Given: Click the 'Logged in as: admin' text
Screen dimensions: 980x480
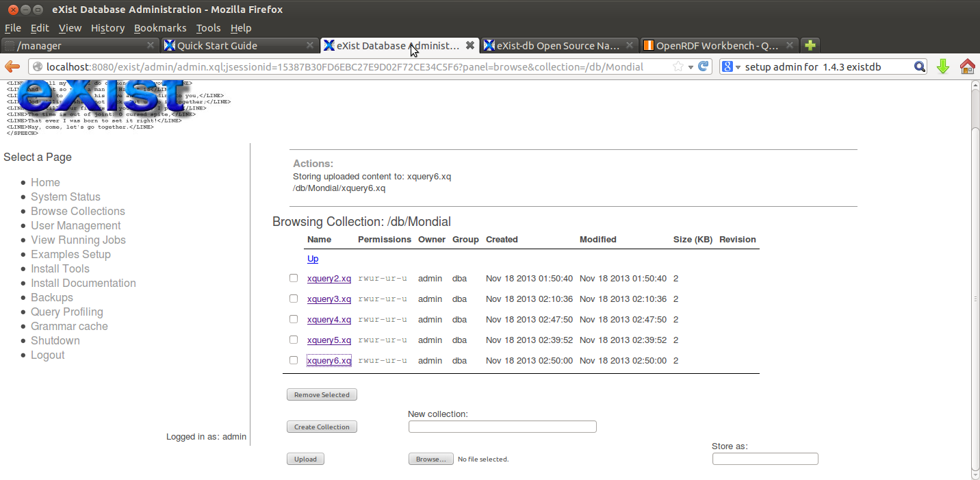Looking at the screenshot, I should point(206,436).
